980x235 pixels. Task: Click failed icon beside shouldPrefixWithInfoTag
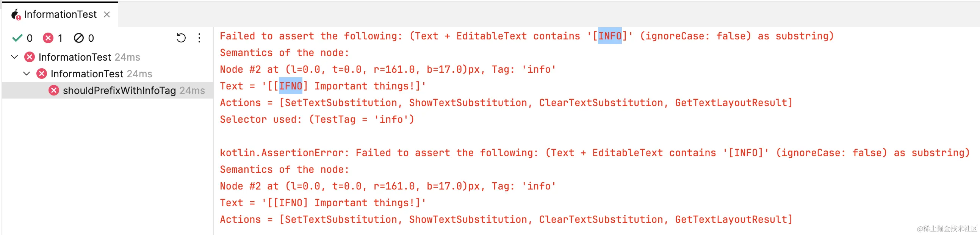click(x=54, y=91)
